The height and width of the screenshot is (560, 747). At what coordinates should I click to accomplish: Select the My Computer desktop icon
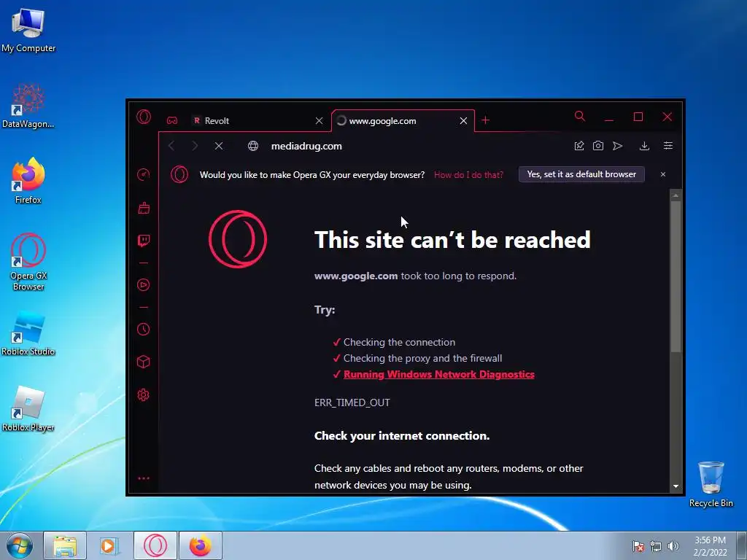(x=28, y=29)
